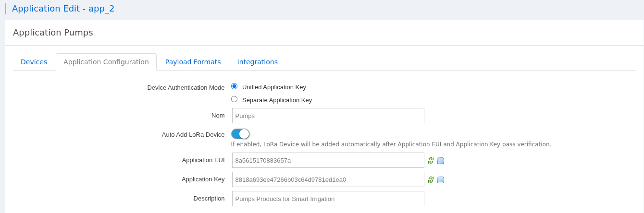Click the 'Separate Application Key' option label
Screen dimensions: 644x213
pyautogui.click(x=277, y=100)
